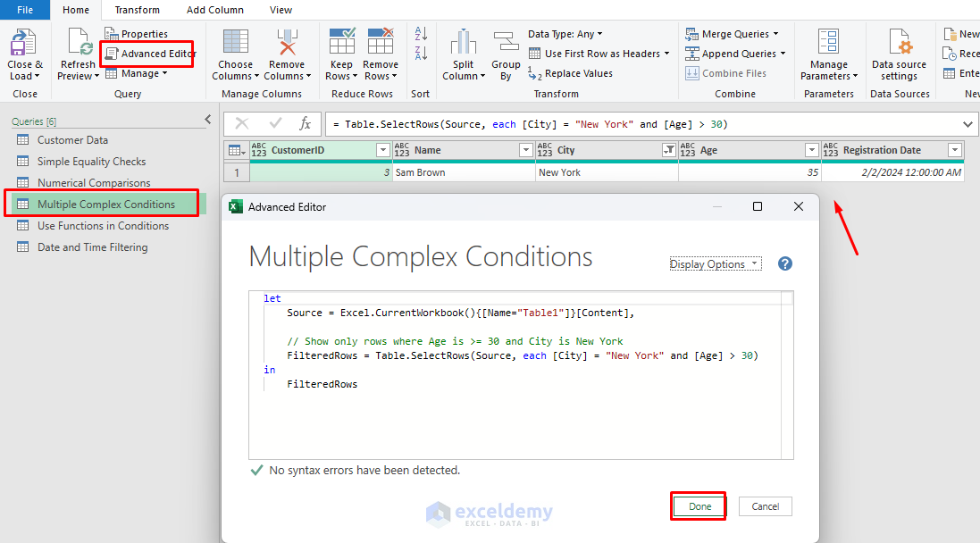The height and width of the screenshot is (543, 980).
Task: Click the formula bar confirm checkmark
Action: (275, 124)
